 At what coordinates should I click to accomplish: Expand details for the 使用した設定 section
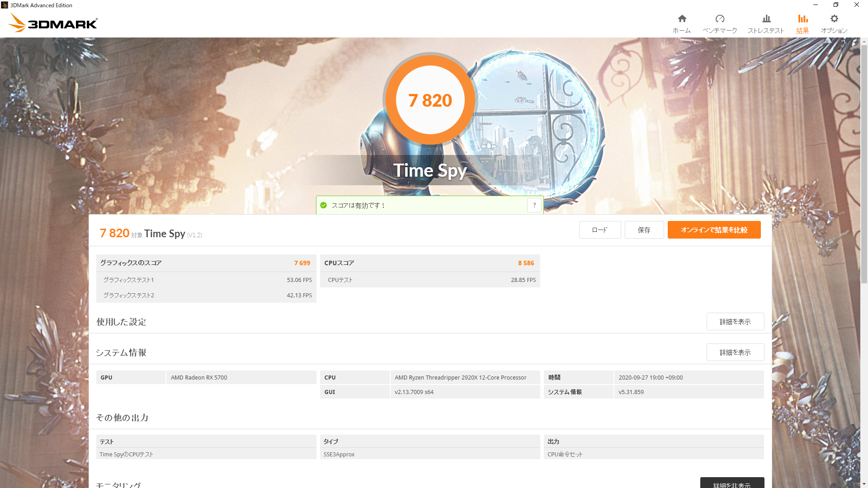click(x=735, y=322)
